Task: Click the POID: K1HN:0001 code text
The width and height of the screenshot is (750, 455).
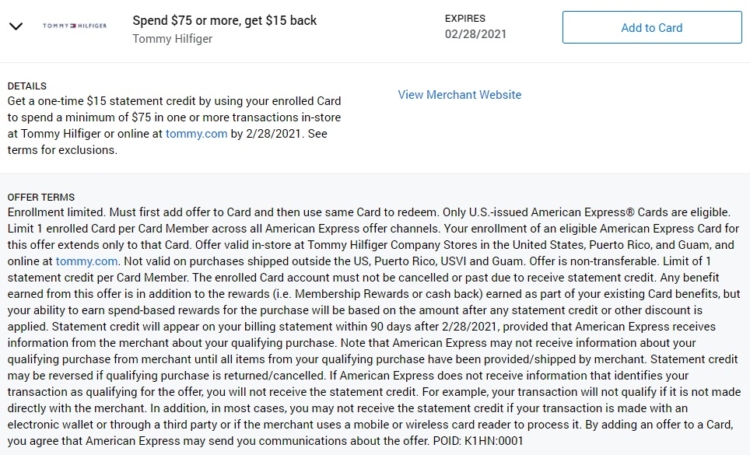Action: [x=478, y=441]
